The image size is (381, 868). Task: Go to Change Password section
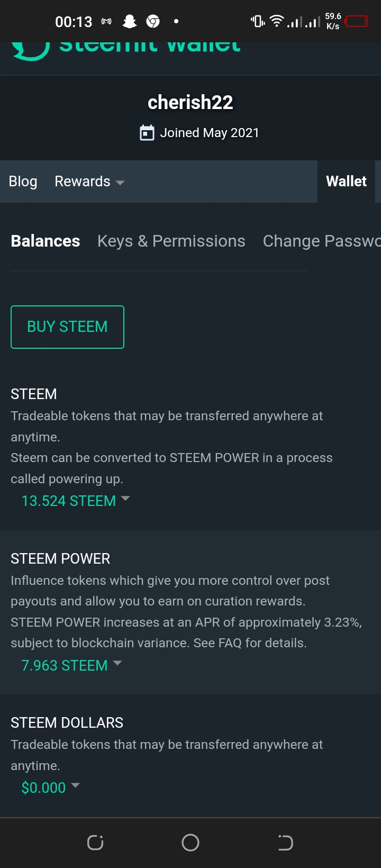click(321, 241)
